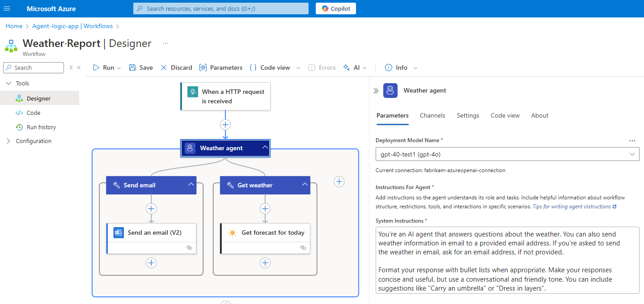The height and width of the screenshot is (304, 644).
Task: Select Designer in the sidebar
Action: [39, 98]
